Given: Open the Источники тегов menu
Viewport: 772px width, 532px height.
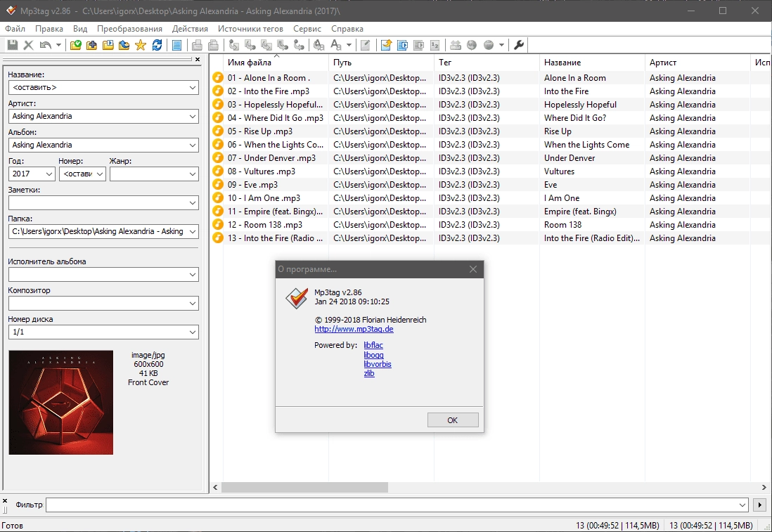Looking at the screenshot, I should [x=250, y=29].
